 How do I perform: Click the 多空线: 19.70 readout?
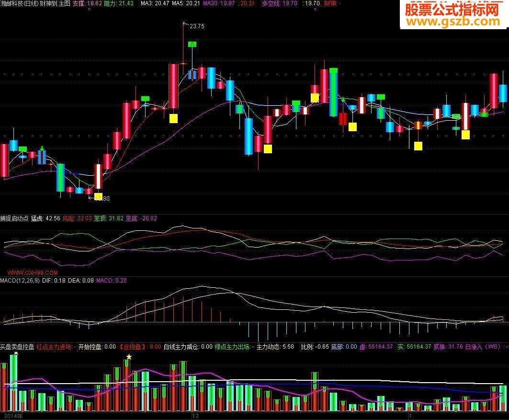(280, 3)
